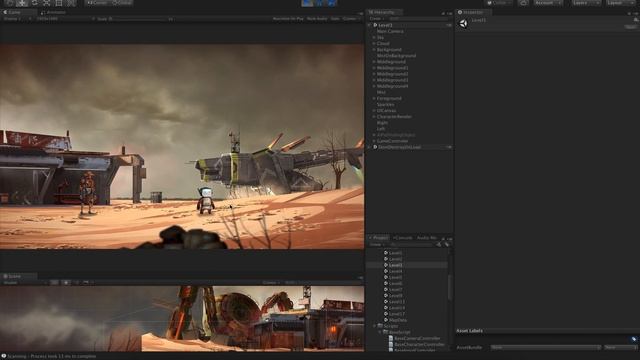The image size is (640, 360).
Task: Open the Game view Gizmos dropdown
Action: point(351,19)
